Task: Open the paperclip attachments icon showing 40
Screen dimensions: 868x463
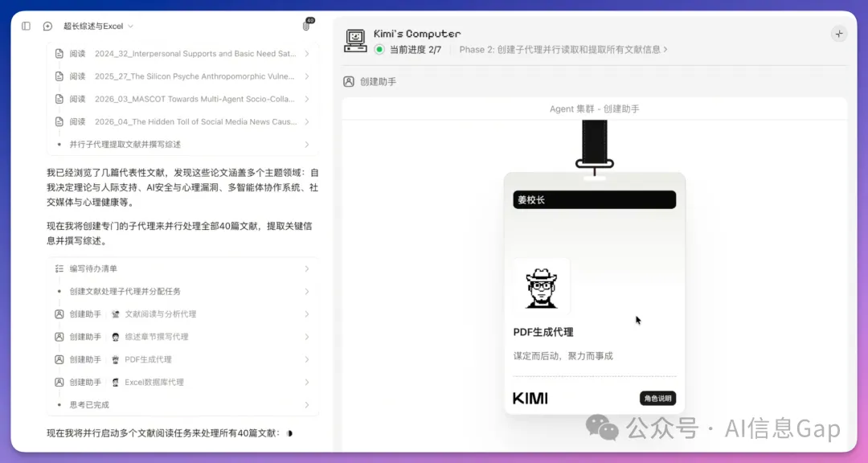Action: (x=305, y=27)
